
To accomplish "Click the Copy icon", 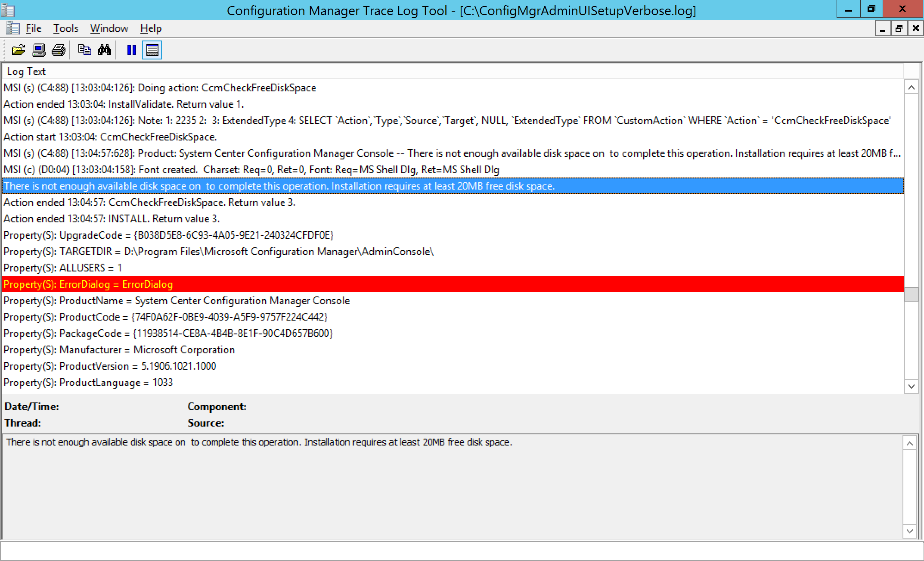I will point(84,50).
